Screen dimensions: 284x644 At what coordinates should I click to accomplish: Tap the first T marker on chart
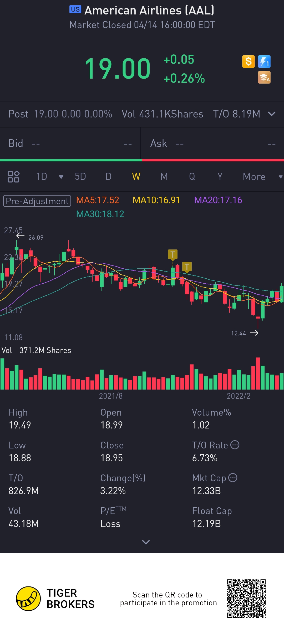click(x=173, y=254)
